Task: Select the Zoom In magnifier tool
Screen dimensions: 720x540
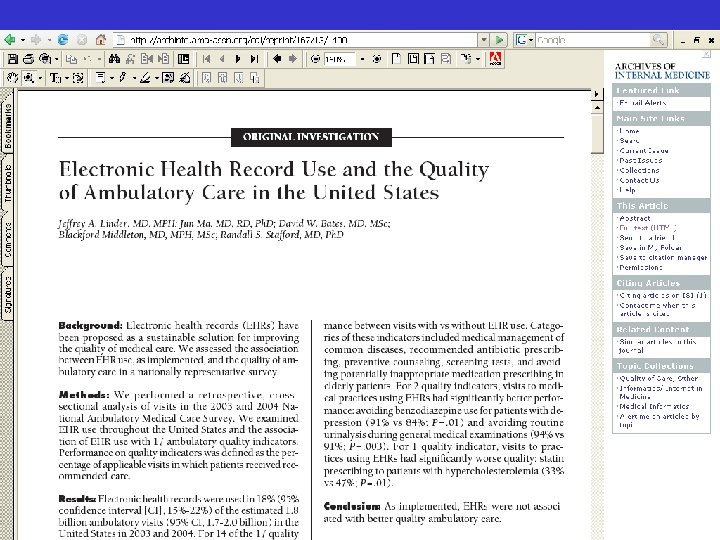Action: coord(29,78)
